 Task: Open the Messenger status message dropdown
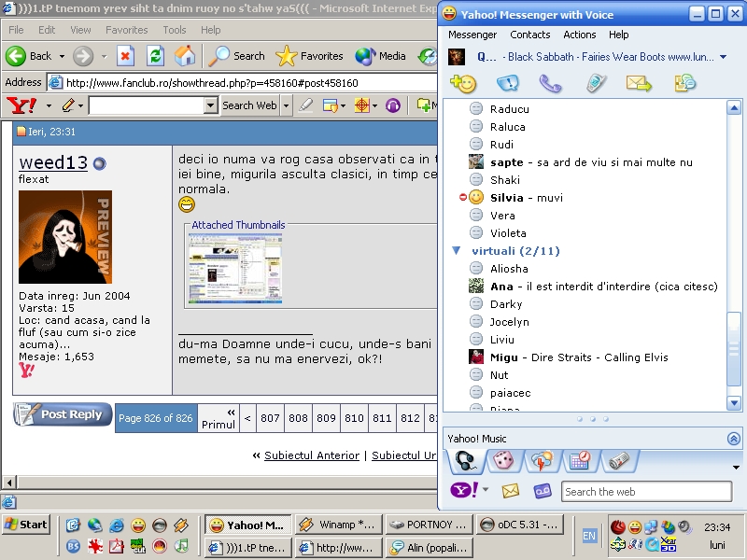pyautogui.click(x=723, y=57)
